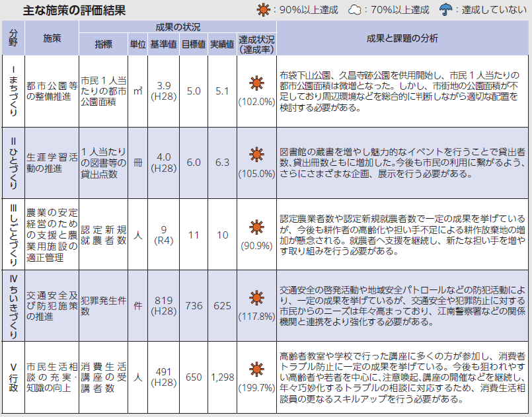The height and width of the screenshot is (417, 532).
Task: Click the cloud icon for 70%以上達成
Action: [x=355, y=10]
